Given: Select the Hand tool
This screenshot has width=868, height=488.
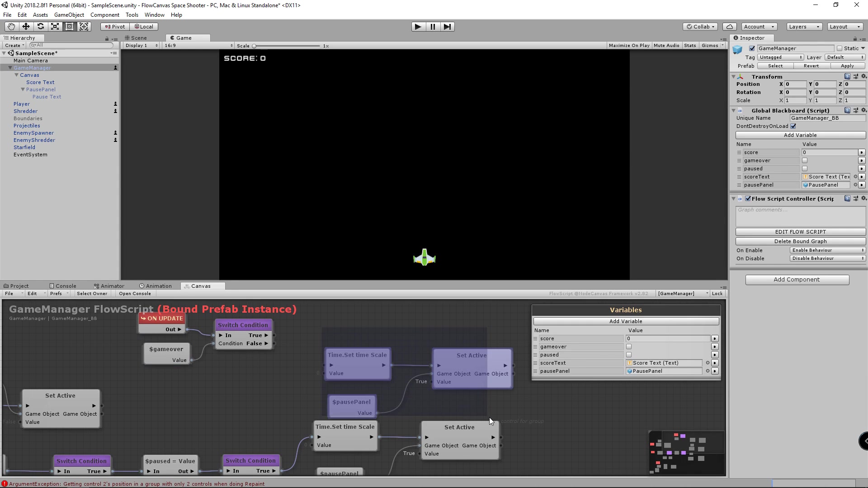Looking at the screenshot, I should pos(11,27).
